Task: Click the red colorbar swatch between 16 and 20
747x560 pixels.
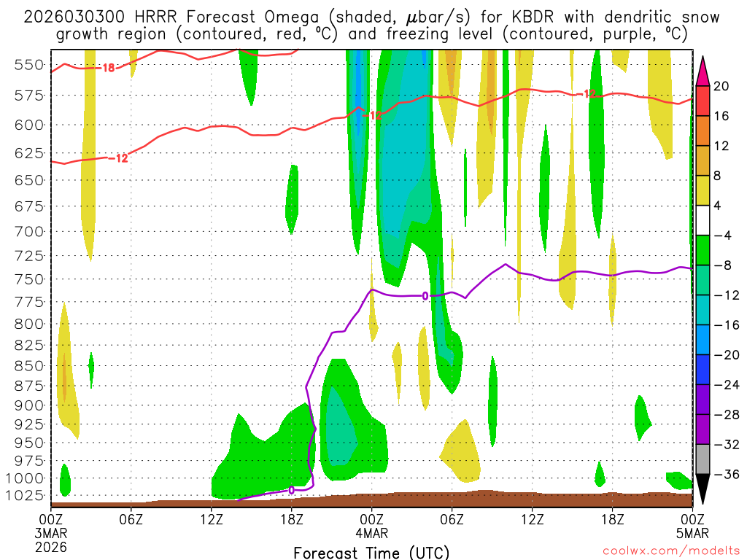Action: 703,101
